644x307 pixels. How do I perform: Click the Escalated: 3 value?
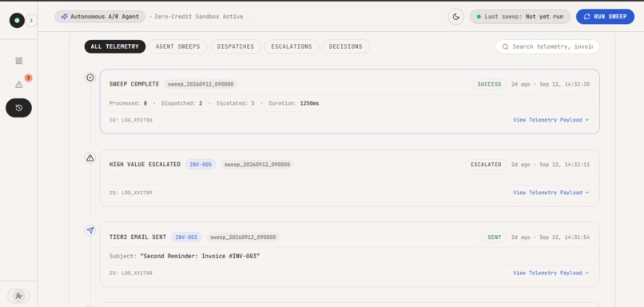tap(236, 103)
